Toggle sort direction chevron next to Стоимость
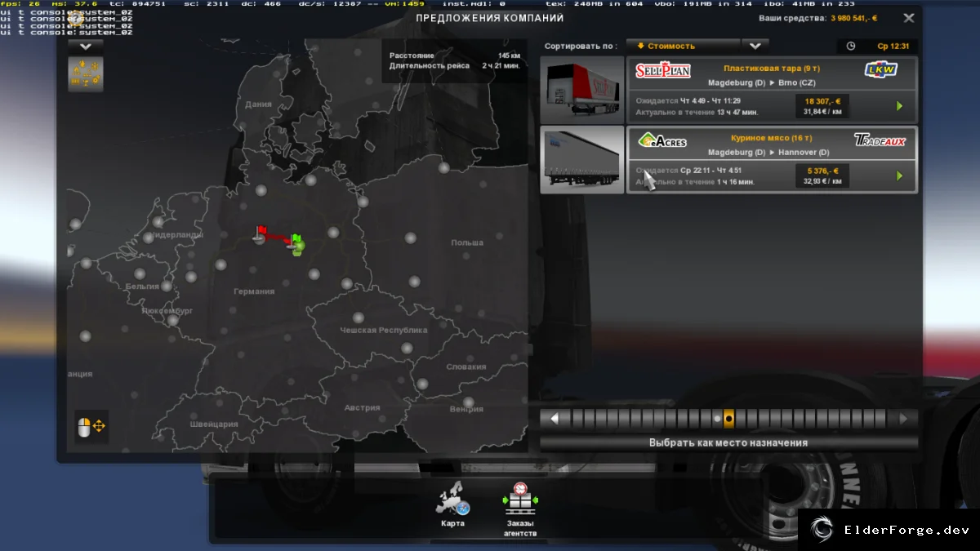980x551 pixels. (755, 46)
